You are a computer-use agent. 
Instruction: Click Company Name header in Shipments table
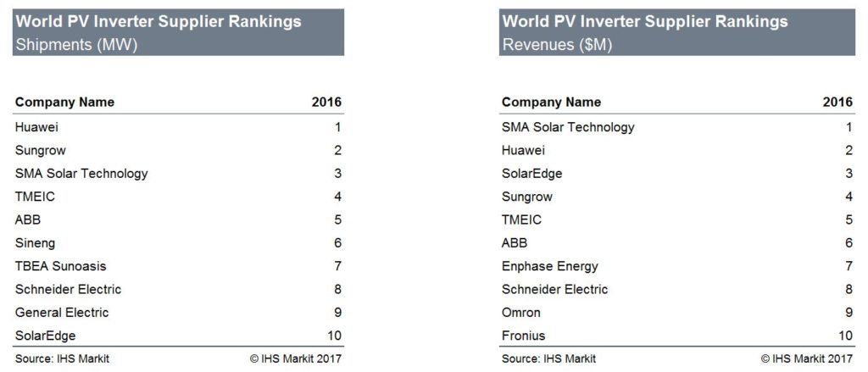pyautogui.click(x=64, y=103)
